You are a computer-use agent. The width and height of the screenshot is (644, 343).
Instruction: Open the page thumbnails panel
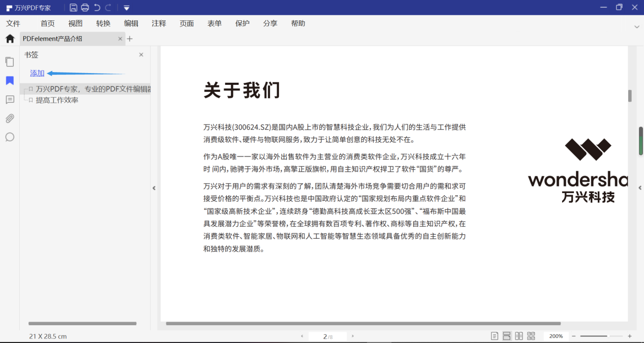coord(10,62)
